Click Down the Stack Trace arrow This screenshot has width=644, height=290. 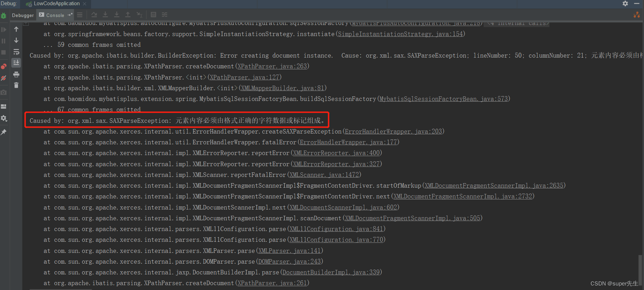tap(16, 41)
